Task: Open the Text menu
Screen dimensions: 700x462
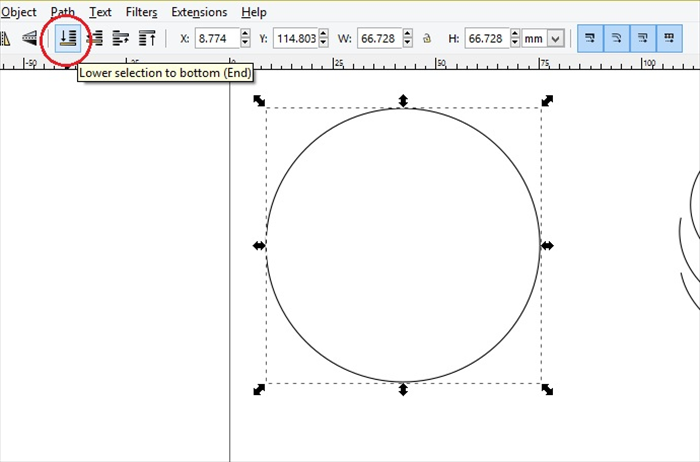Action: (100, 12)
